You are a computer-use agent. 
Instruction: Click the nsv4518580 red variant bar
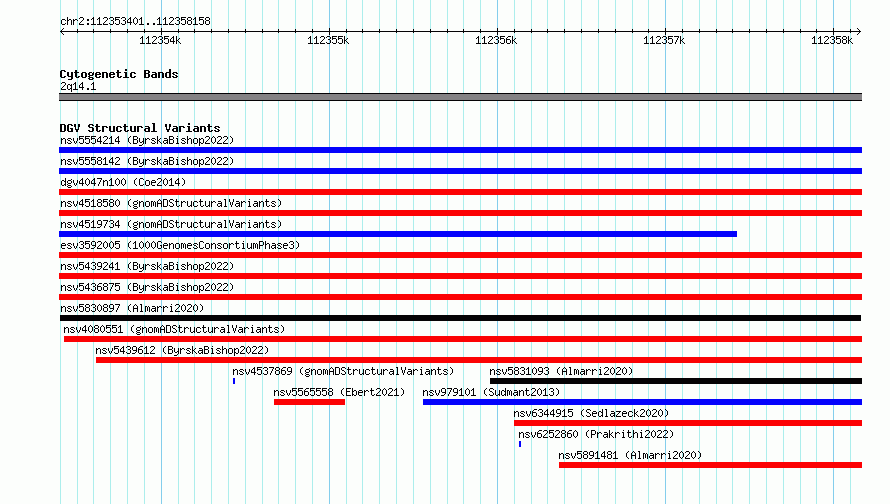(460, 213)
